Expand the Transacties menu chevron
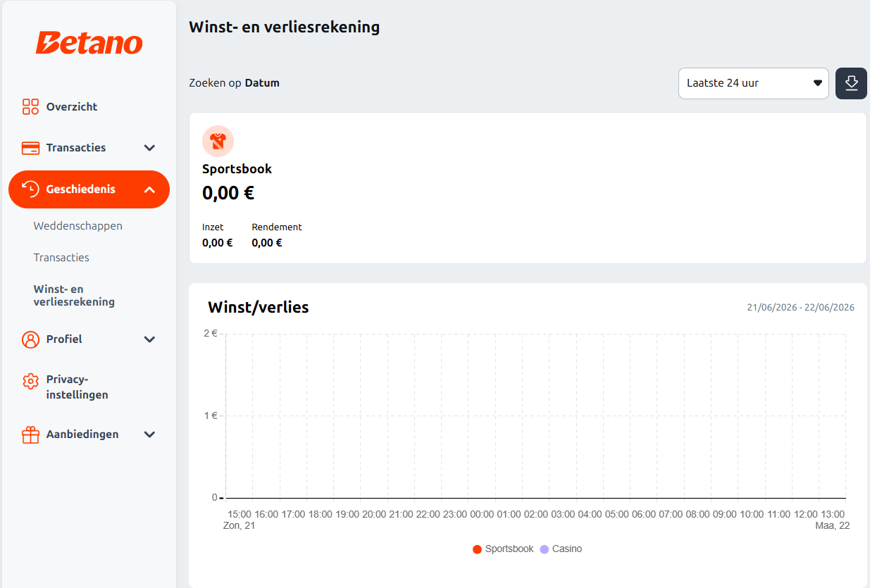This screenshot has height=588, width=870. pos(149,148)
